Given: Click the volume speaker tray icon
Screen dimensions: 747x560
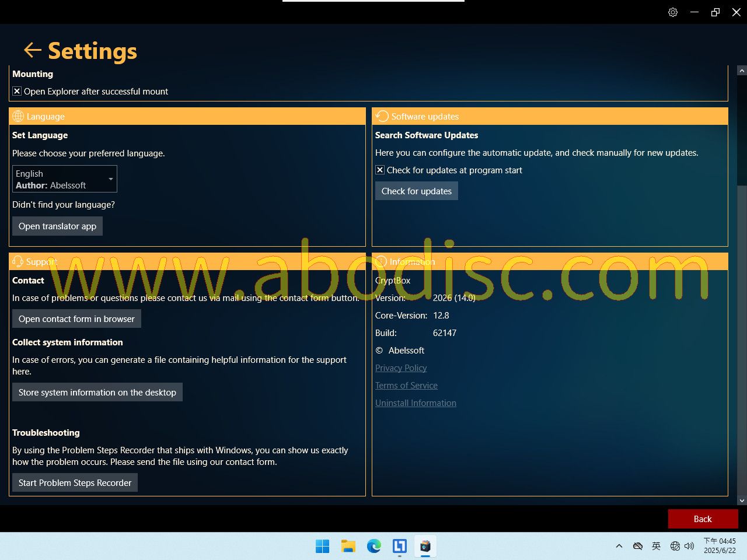Looking at the screenshot, I should coord(689,546).
